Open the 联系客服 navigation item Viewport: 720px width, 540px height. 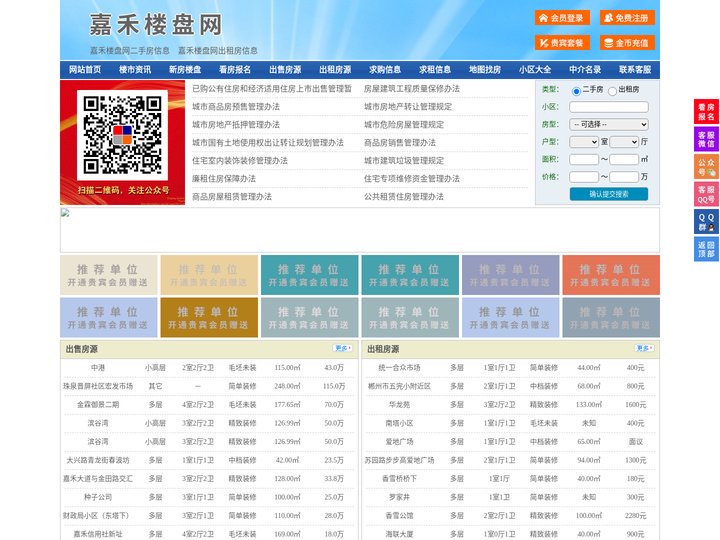(635, 70)
